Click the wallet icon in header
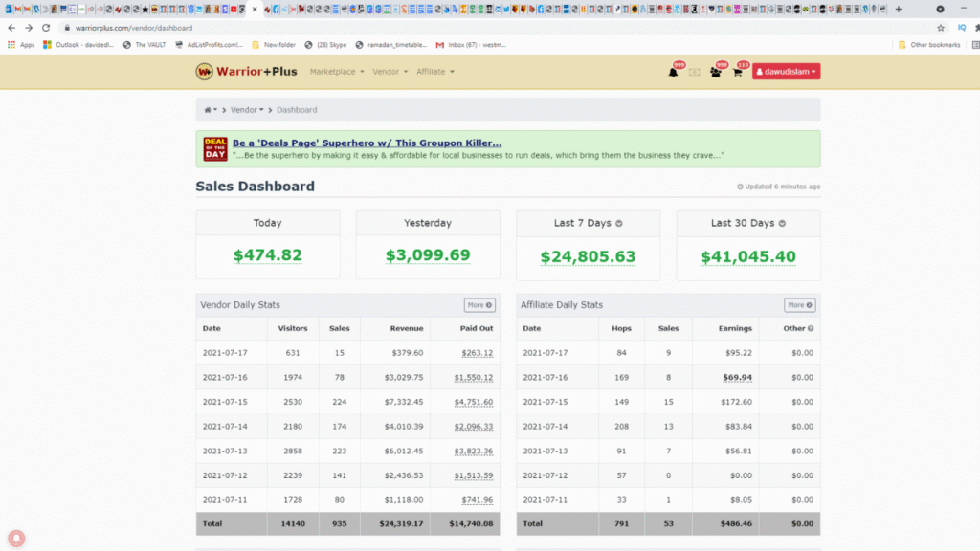The image size is (980, 551). (x=694, y=73)
